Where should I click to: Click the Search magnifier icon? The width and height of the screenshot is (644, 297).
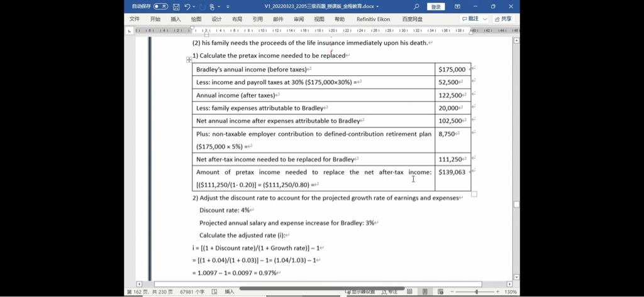click(416, 6)
